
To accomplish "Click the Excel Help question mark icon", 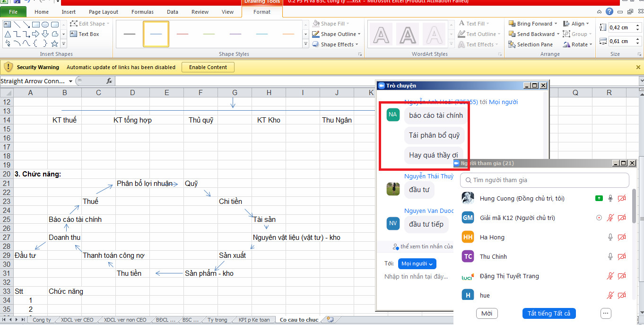I will coord(610,12).
